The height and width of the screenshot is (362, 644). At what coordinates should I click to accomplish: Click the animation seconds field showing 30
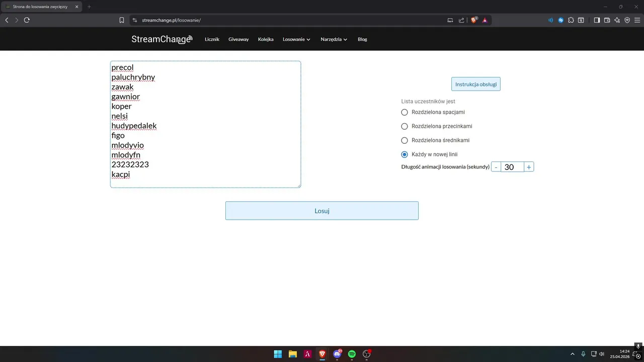(512, 167)
